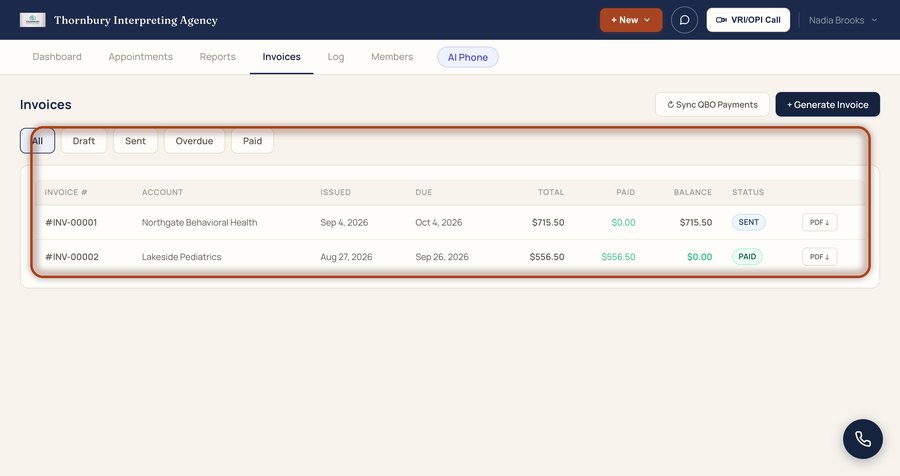Download PDF for invoice #INV-00001

pyautogui.click(x=819, y=222)
